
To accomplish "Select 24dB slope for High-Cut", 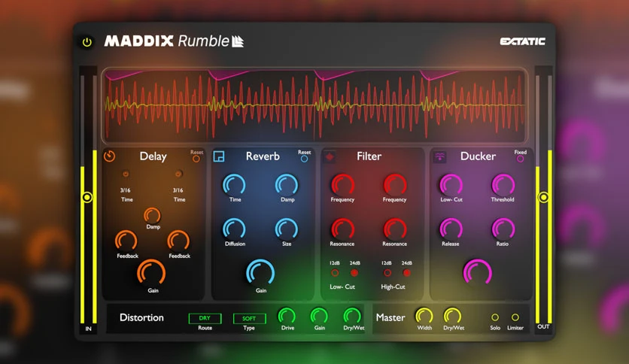I will tap(407, 273).
